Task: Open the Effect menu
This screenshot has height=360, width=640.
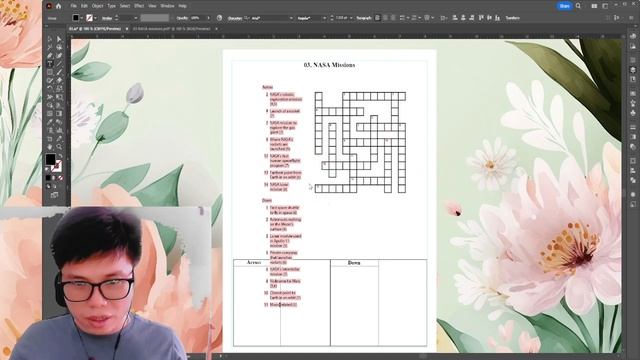Action: click(139, 6)
